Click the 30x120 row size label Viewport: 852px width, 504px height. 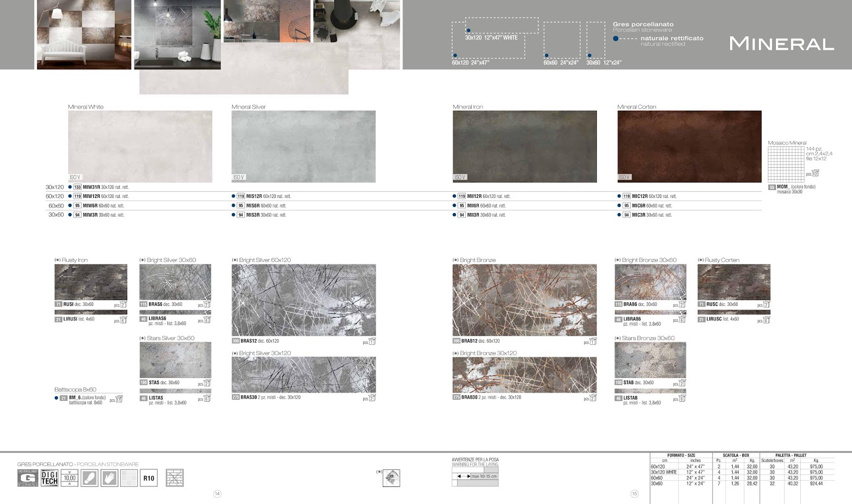(55, 187)
